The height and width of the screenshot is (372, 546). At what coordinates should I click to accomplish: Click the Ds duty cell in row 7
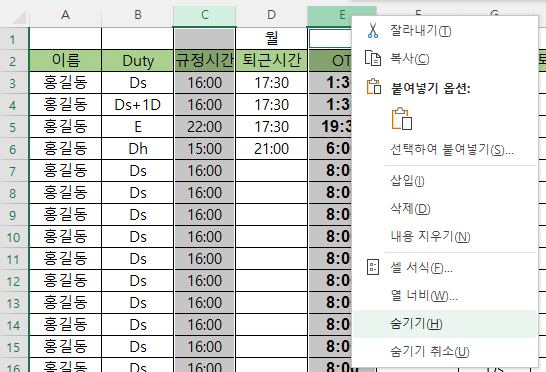pos(138,171)
